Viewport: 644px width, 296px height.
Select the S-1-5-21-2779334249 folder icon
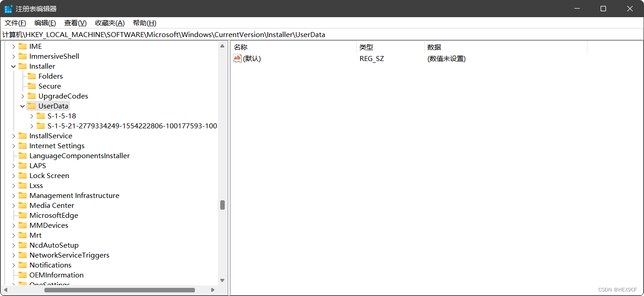(x=41, y=126)
